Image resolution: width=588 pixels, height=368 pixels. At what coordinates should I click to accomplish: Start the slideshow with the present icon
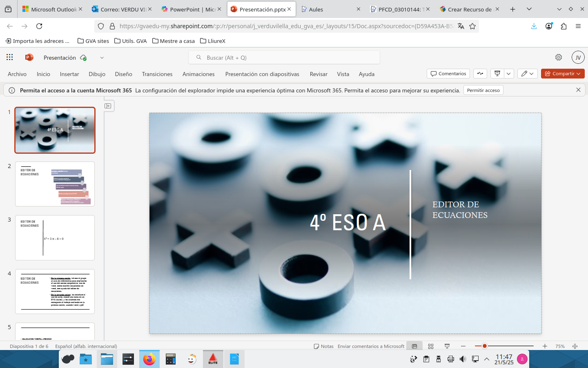(x=497, y=74)
